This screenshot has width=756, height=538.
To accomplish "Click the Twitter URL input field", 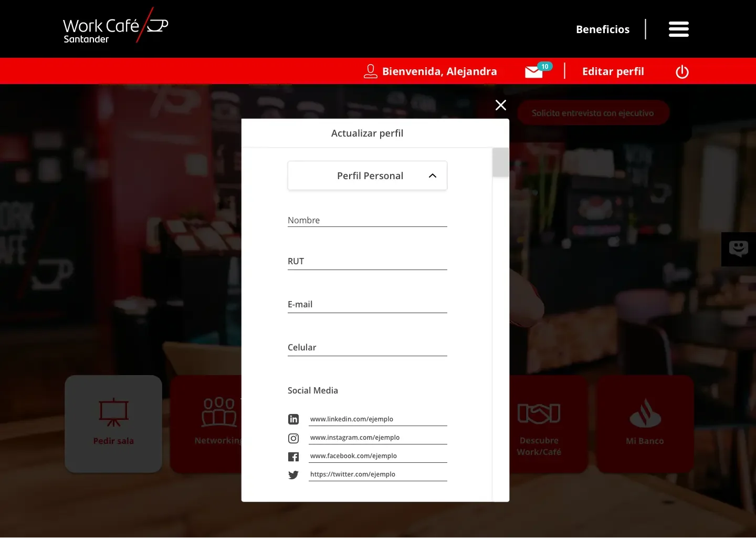I will click(x=377, y=474).
